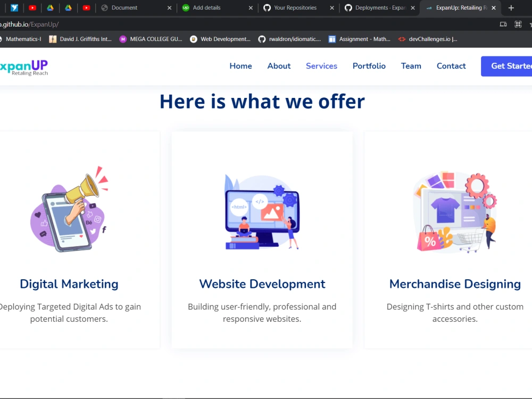Image resolution: width=532 pixels, height=399 pixels.
Task: Click the Get Started button
Action: 506,66
